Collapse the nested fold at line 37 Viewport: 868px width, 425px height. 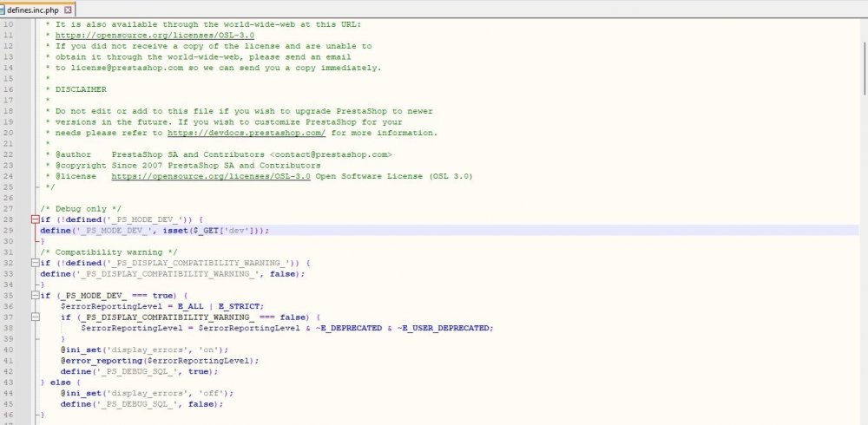[x=36, y=317]
